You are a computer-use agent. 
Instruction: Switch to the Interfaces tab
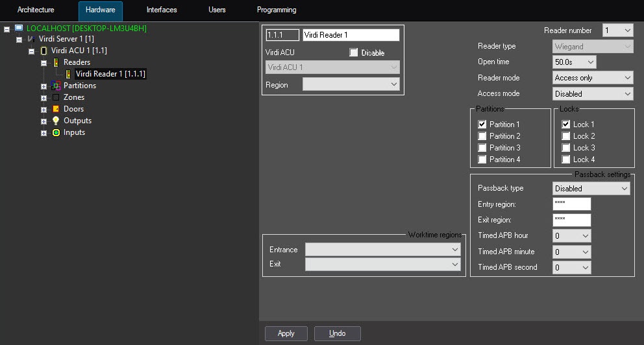pos(162,10)
